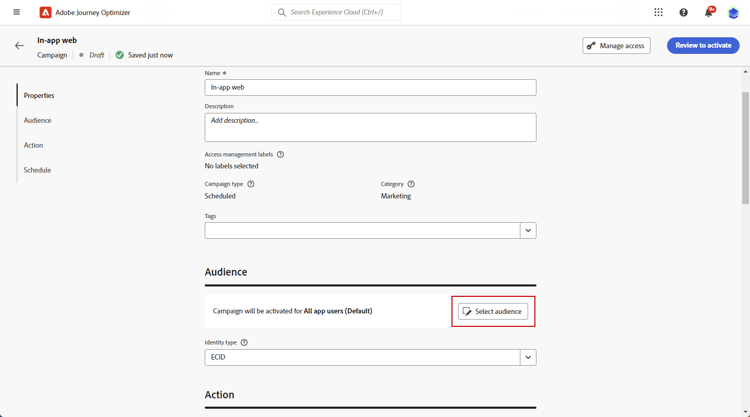Show help for Campaign type
This screenshot has width=750, height=417.
click(x=251, y=184)
